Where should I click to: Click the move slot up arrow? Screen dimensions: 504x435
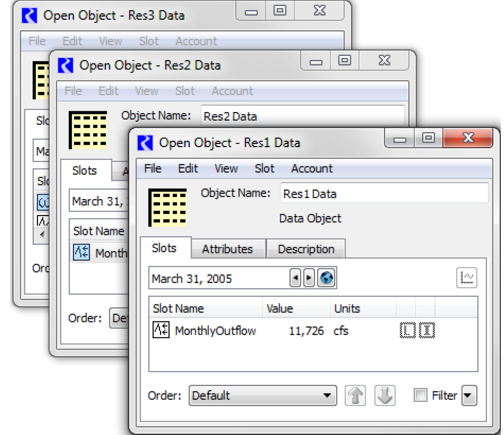coord(355,395)
